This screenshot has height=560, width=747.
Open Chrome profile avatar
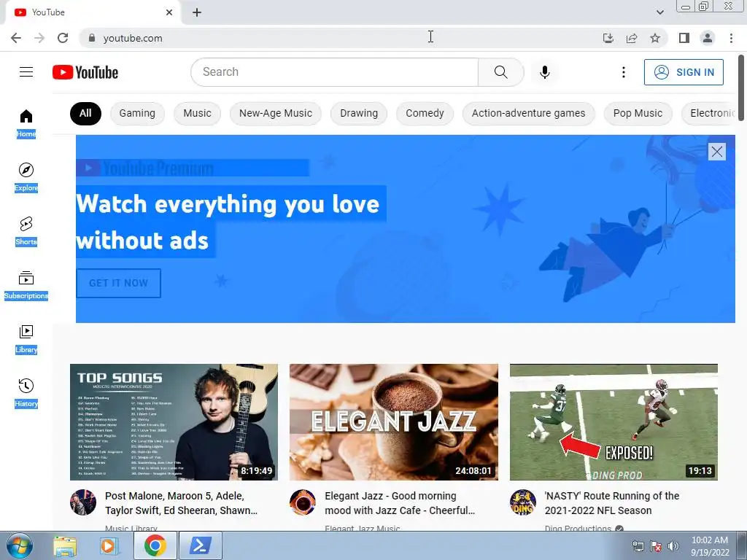[x=708, y=38]
